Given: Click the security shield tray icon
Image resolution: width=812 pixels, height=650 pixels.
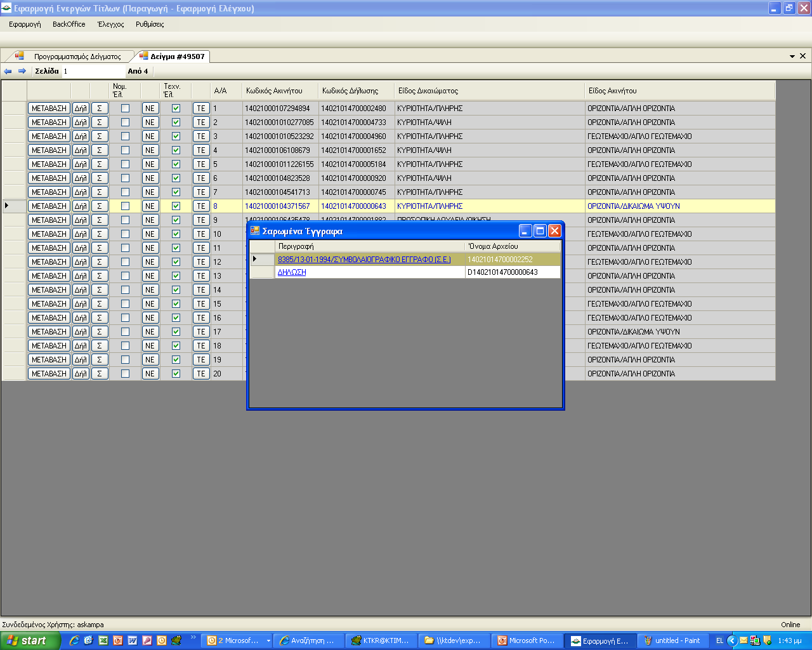Looking at the screenshot, I should pos(768,640).
